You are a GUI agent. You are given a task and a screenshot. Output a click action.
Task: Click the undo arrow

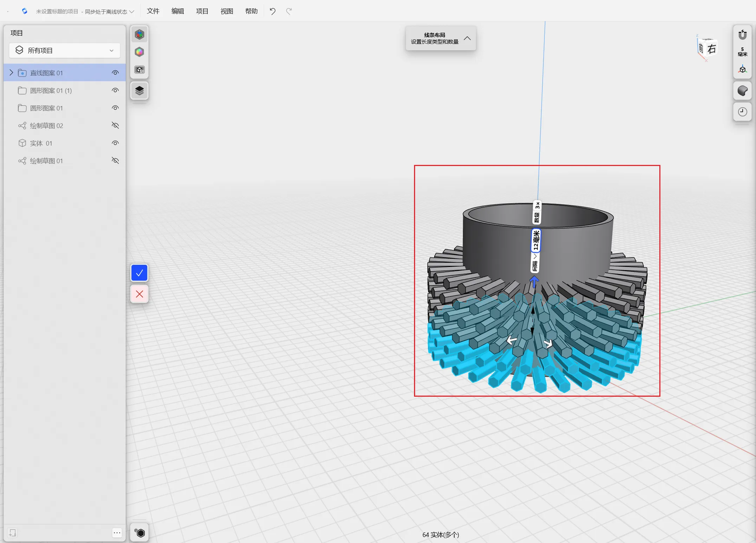(x=272, y=11)
